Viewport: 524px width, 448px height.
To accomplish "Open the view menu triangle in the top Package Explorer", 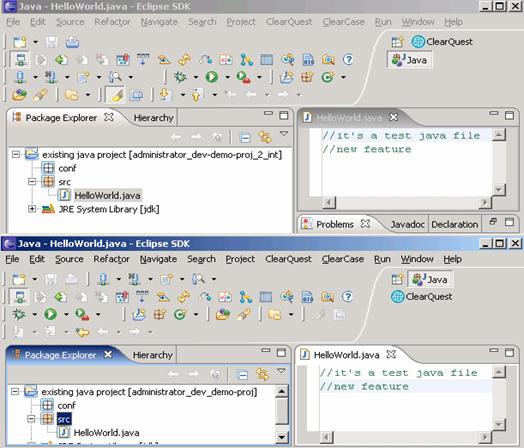I will point(284,134).
